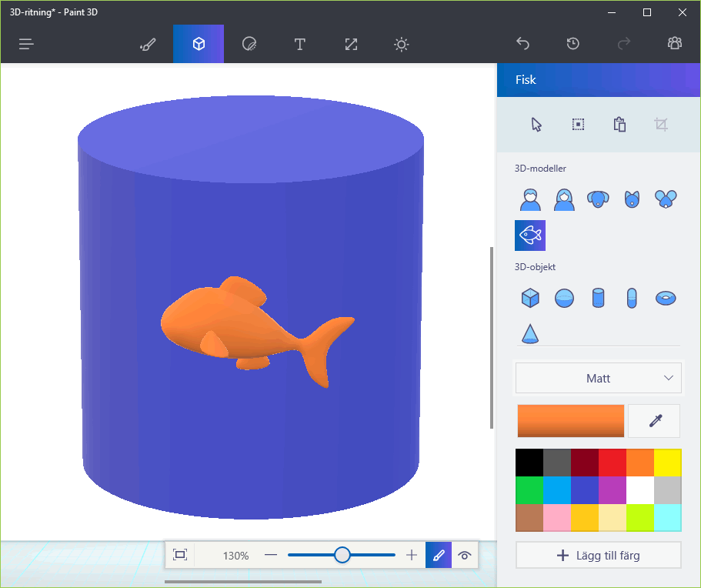Activate the multi-select tool
The image size is (701, 588).
[578, 125]
